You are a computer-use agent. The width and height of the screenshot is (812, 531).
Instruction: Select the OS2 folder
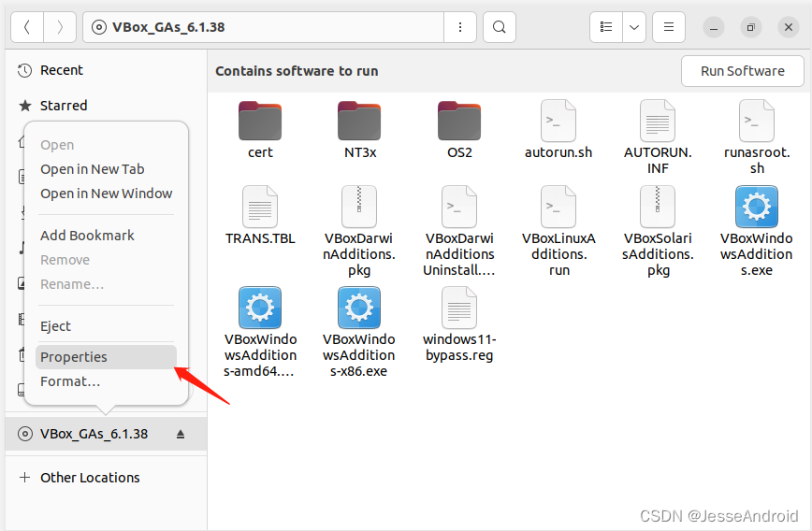458,130
